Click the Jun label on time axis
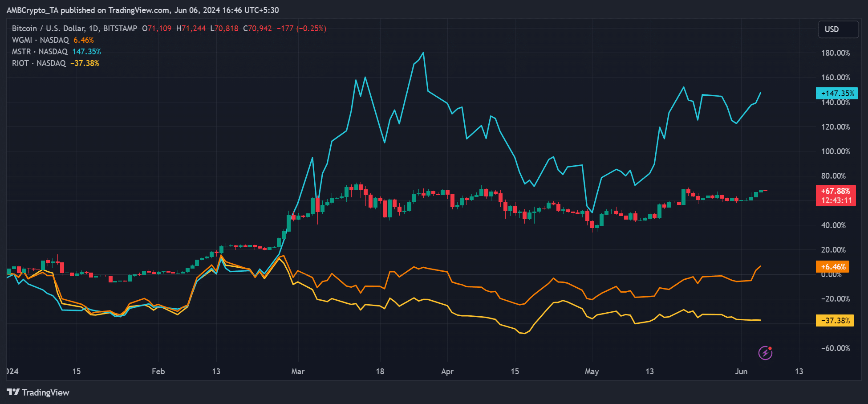Image resolution: width=868 pixels, height=404 pixels. tap(741, 371)
